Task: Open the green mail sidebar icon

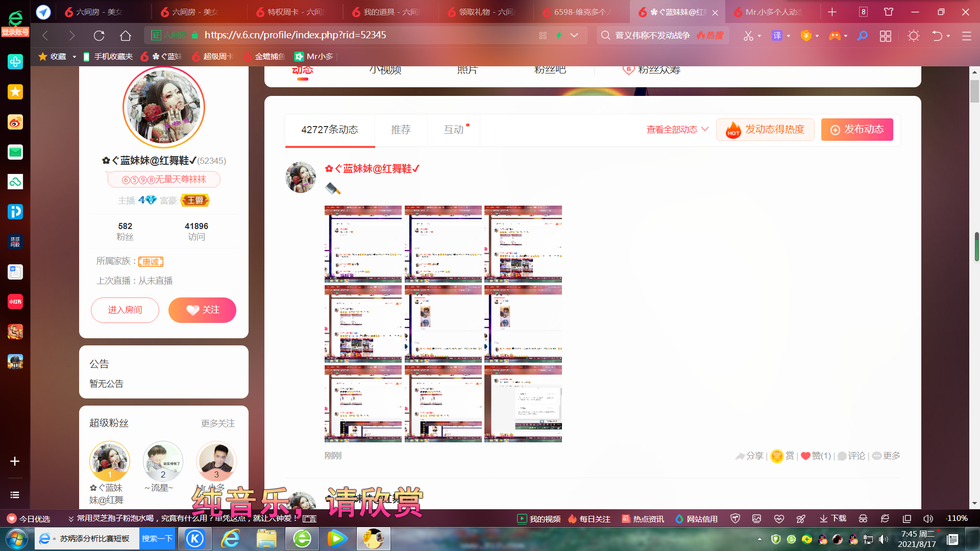Action: click(x=15, y=152)
